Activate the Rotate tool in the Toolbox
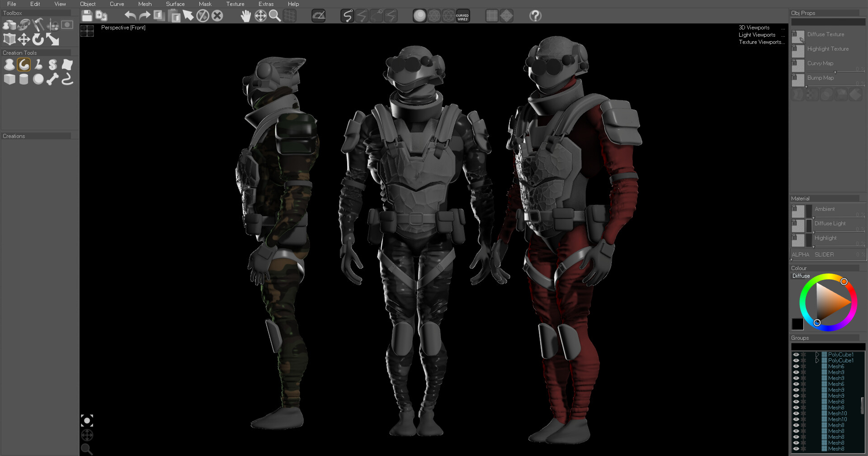Image resolution: width=868 pixels, height=456 pixels. 38,40
